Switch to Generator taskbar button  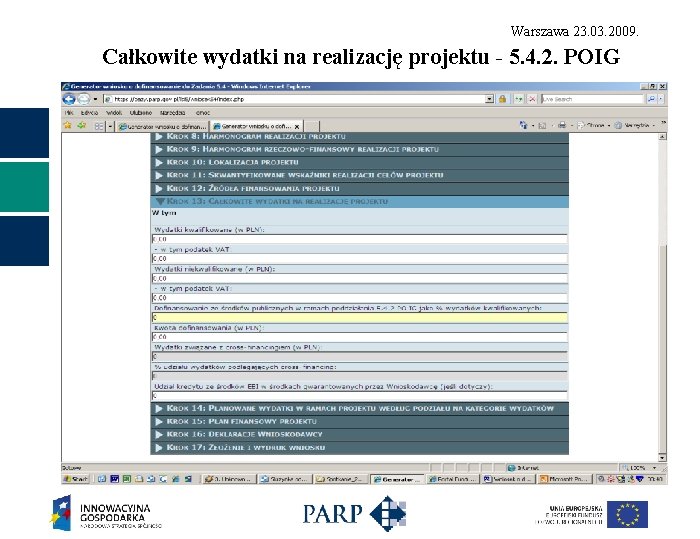point(396,479)
